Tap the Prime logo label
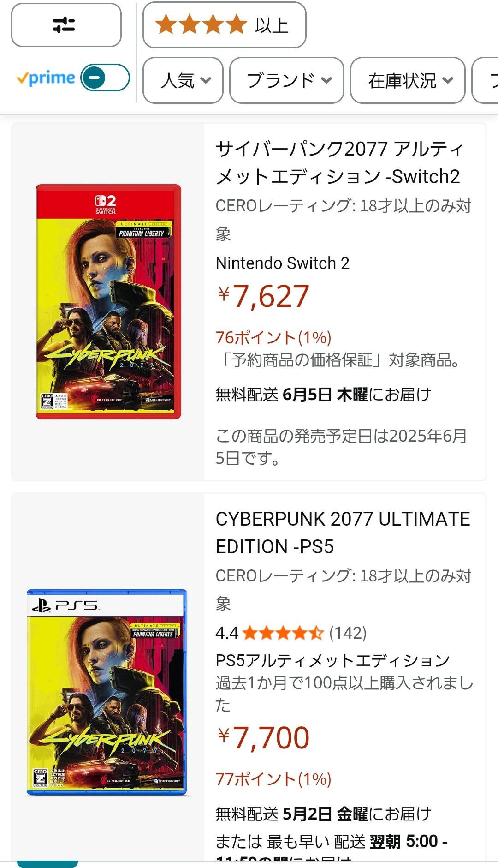 point(46,78)
